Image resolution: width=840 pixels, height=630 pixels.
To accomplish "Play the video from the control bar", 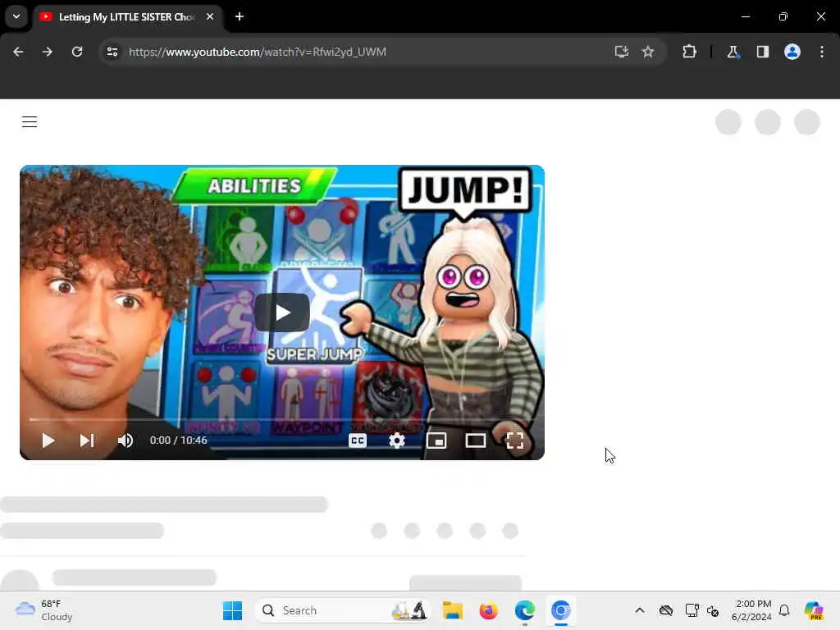I will click(48, 441).
